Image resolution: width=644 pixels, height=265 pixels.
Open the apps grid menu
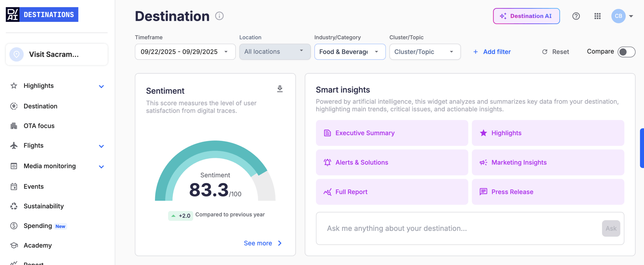tap(597, 16)
